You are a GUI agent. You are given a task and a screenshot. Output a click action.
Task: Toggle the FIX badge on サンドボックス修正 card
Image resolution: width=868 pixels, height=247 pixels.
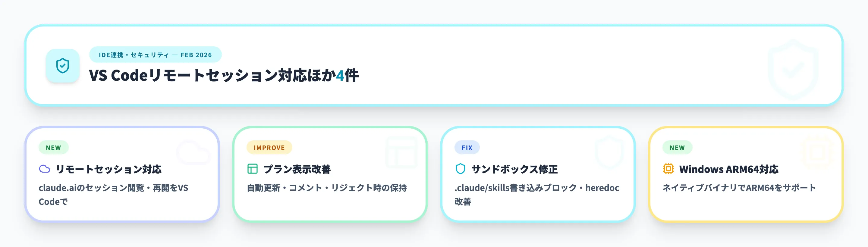tap(467, 147)
